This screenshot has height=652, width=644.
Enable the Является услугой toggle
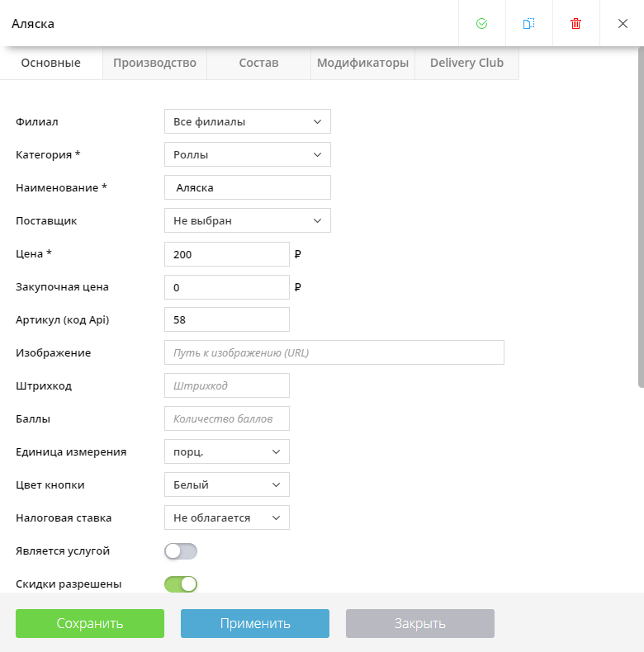pyautogui.click(x=181, y=551)
